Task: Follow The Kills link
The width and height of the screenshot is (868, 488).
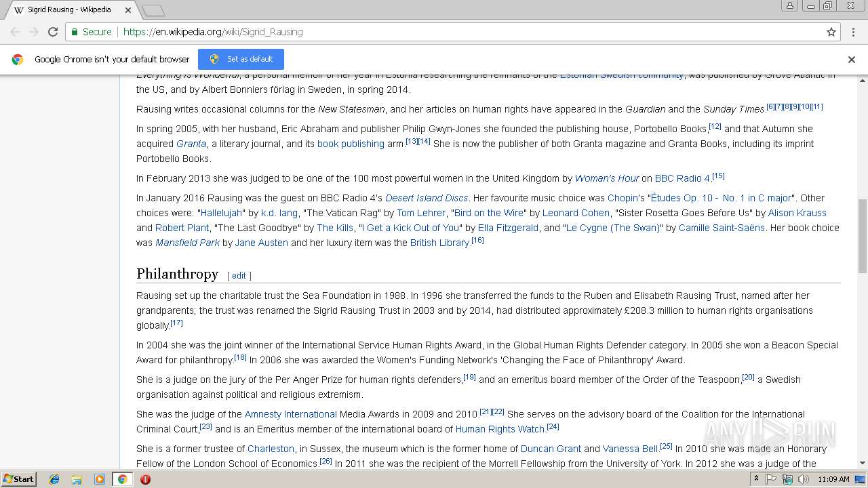Action: (335, 228)
